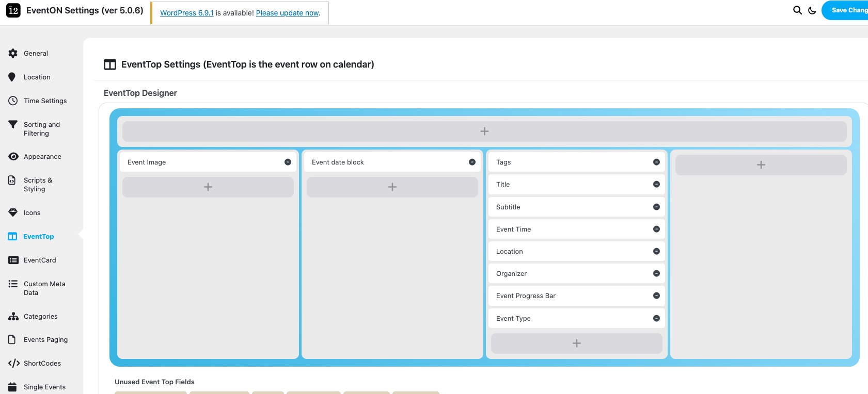This screenshot has width=868, height=394.
Task: Click the Icons gem icon
Action: [x=13, y=212]
